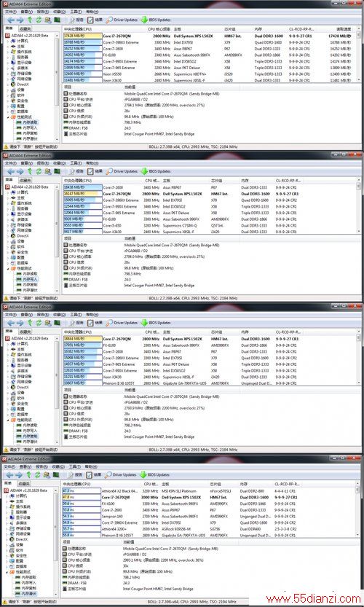Switch to the 收藏夹 tab in the top window
Image resolution: width=364 pixels, height=607 pixels.
(25, 28)
